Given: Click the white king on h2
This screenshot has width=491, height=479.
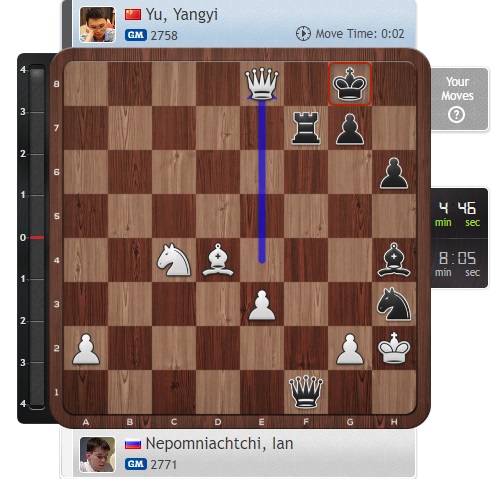Looking at the screenshot, I should (394, 348).
